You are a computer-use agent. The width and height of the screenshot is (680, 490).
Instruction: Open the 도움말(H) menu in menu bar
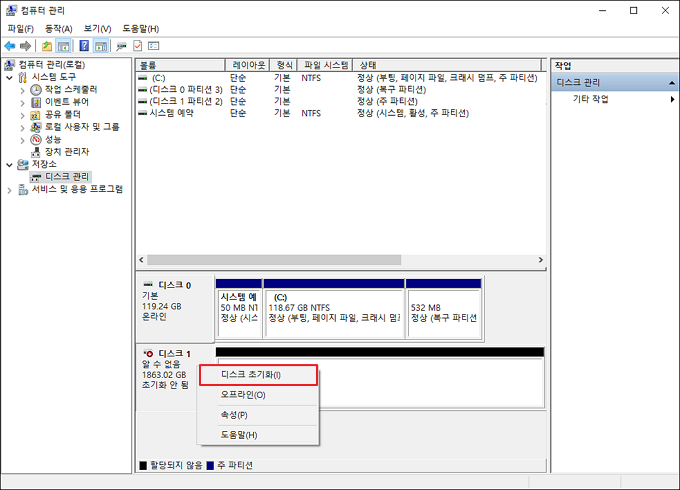(x=141, y=29)
